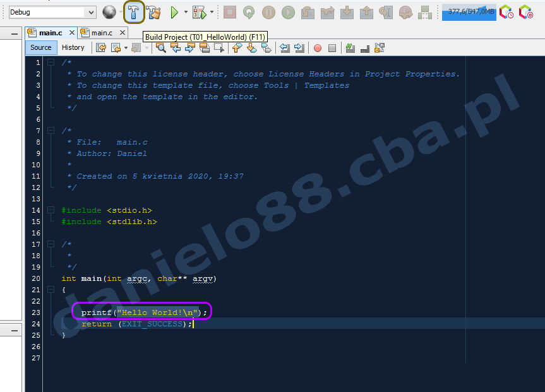Start macro recording with the red circle icon

pyautogui.click(x=318, y=47)
